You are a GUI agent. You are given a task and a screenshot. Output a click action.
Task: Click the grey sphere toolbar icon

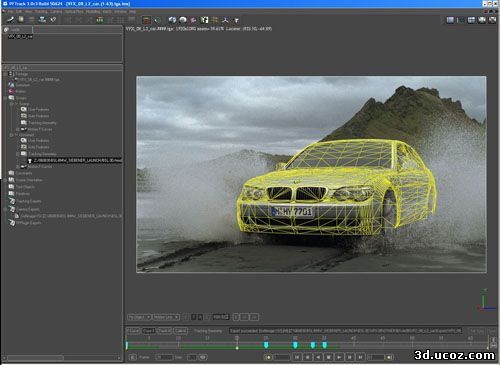click(x=183, y=20)
